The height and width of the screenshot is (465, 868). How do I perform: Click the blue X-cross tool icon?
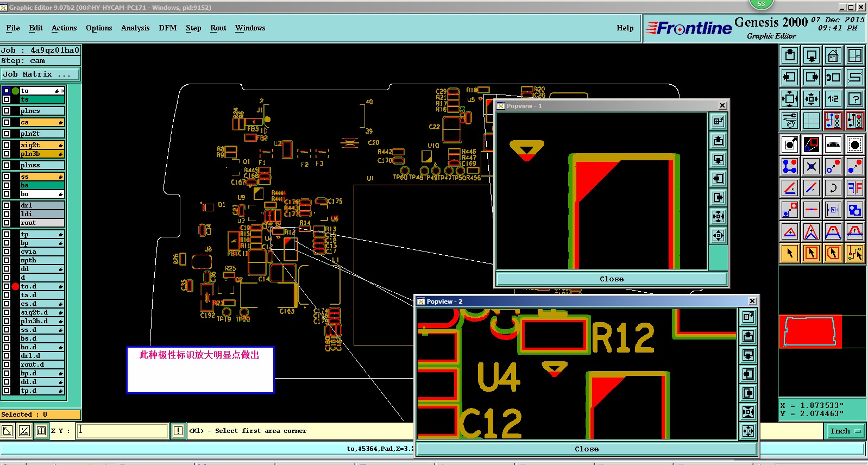812,166
